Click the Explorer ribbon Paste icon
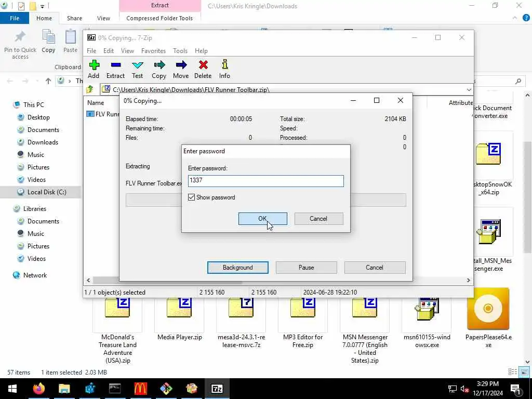 point(71,37)
